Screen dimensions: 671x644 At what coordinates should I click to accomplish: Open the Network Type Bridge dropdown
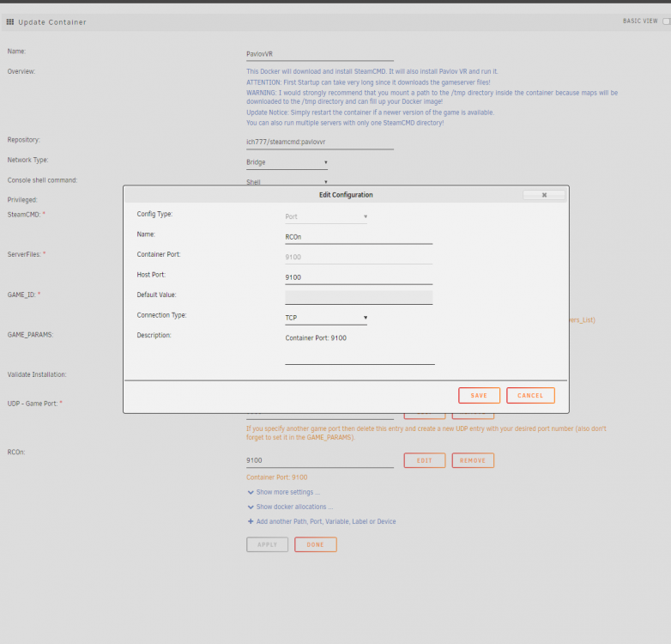287,162
